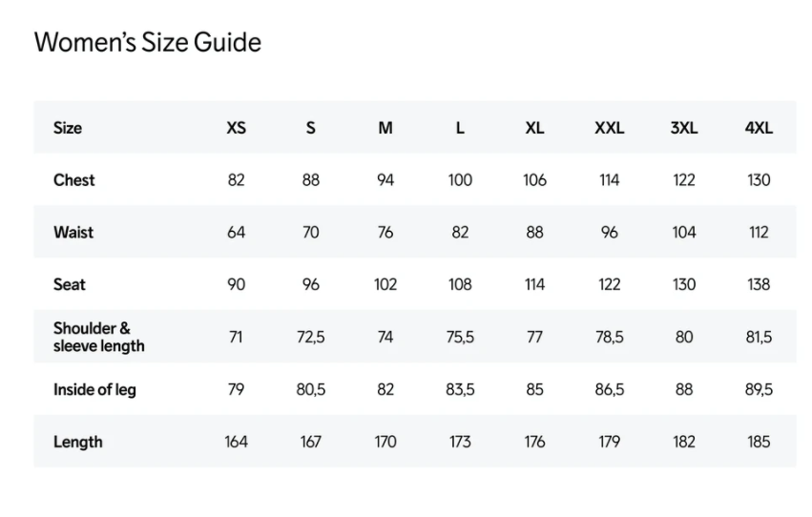The height and width of the screenshot is (517, 812).
Task: Select waist value 104 for 3XL
Action: click(x=684, y=233)
